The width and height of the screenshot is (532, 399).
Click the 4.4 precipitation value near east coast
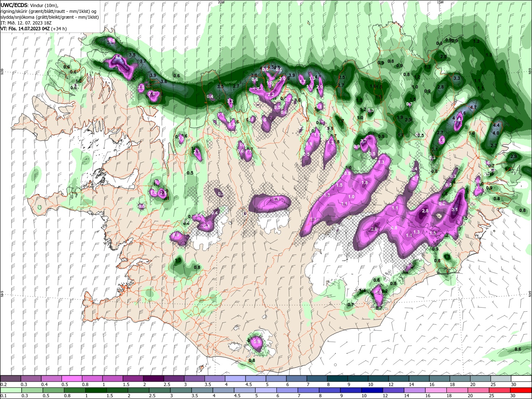pos(496,125)
